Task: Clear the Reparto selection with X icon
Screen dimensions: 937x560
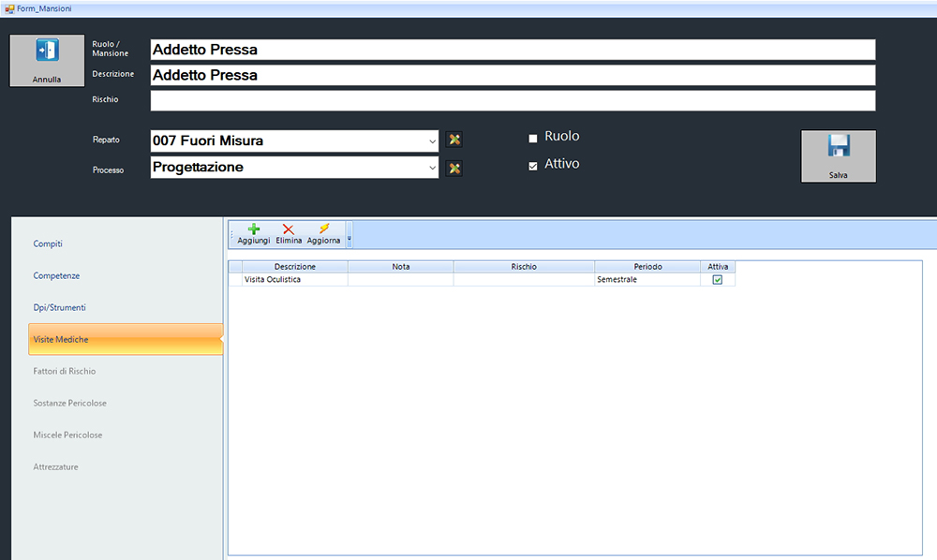Action: pyautogui.click(x=454, y=140)
